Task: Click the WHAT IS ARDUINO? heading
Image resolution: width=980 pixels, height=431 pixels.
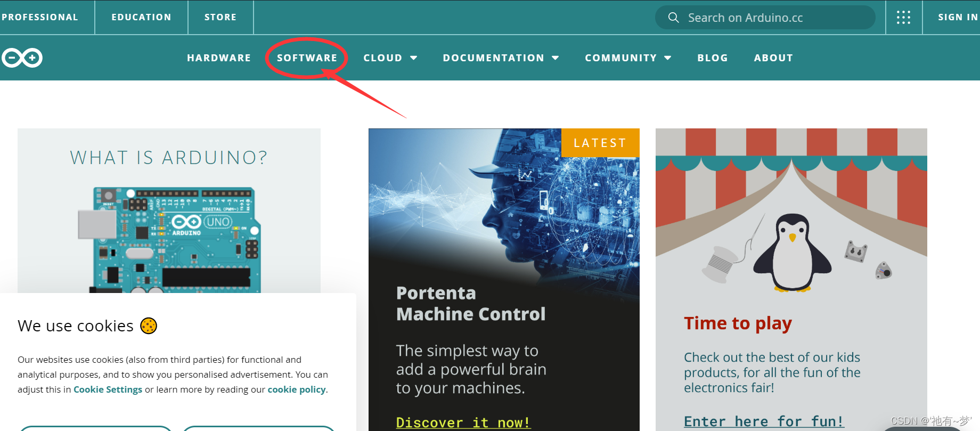Action: pyautogui.click(x=169, y=158)
